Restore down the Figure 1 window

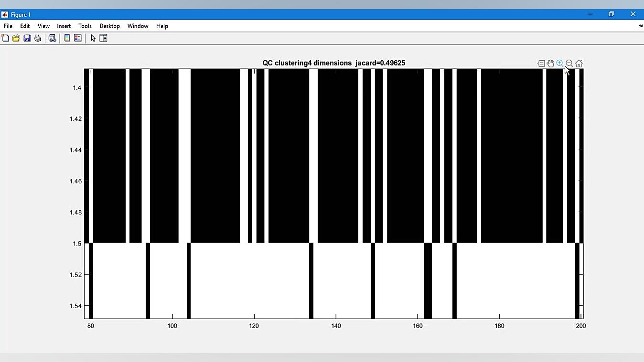tap(611, 14)
